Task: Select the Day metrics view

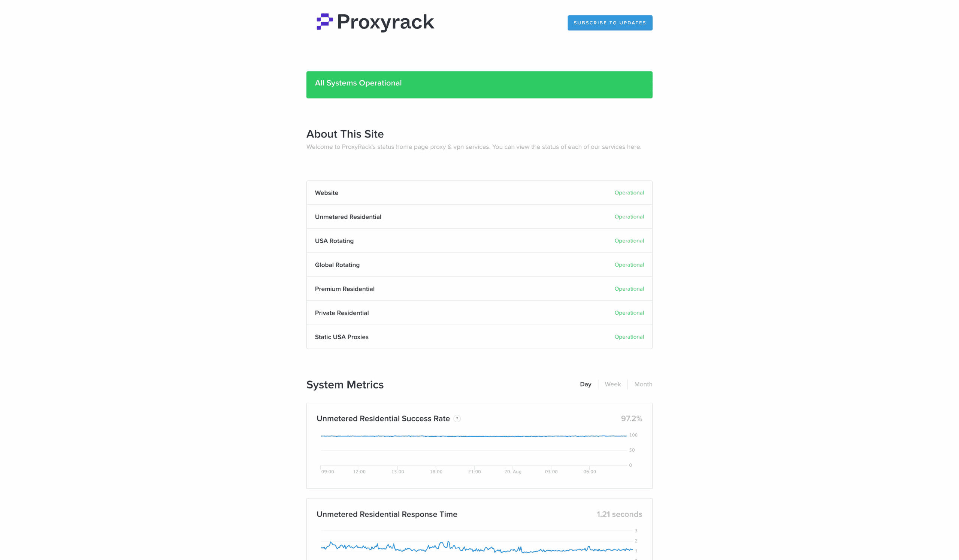Action: [x=585, y=384]
